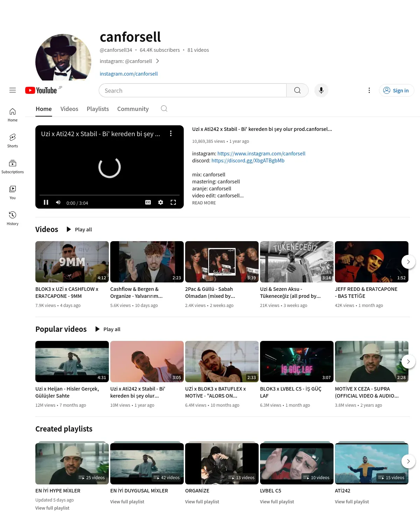This screenshot has height=525, width=420.
Task: Click title BLOK3 x UZİ x CASHFLOW 9MM
Action: point(67,293)
